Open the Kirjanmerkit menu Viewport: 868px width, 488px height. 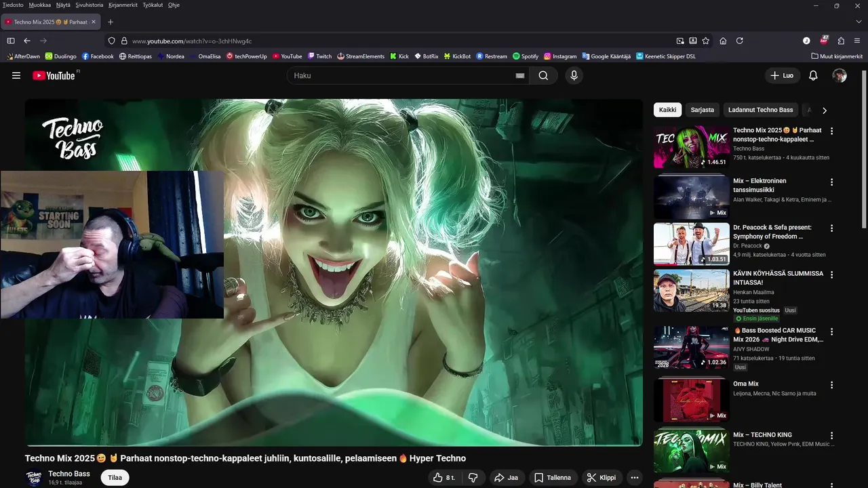(x=123, y=5)
